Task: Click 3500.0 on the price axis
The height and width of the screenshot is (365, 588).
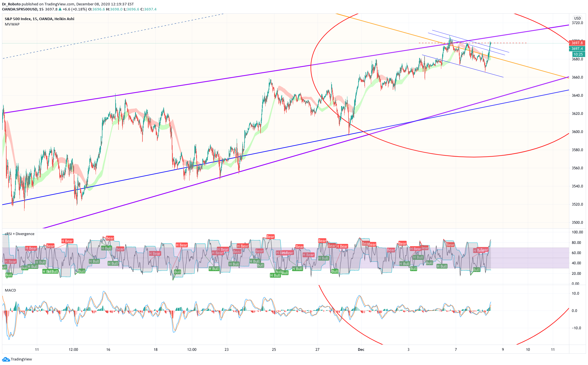Action: point(577,223)
